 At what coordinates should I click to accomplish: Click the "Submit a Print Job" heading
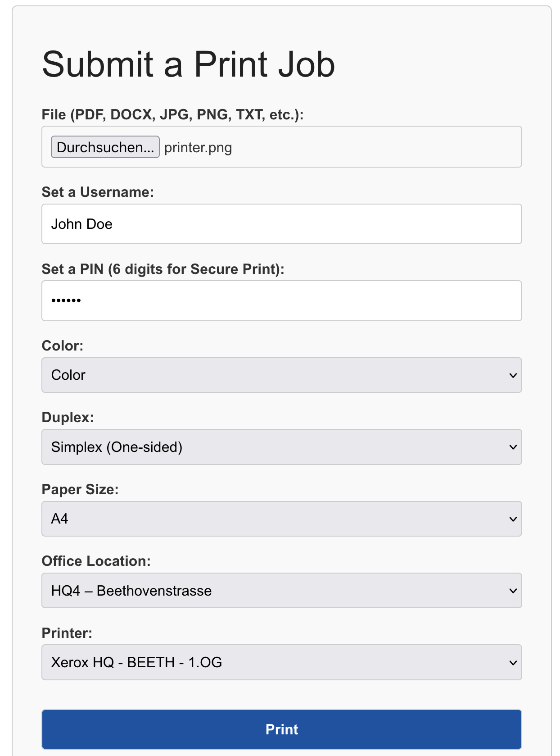(188, 64)
